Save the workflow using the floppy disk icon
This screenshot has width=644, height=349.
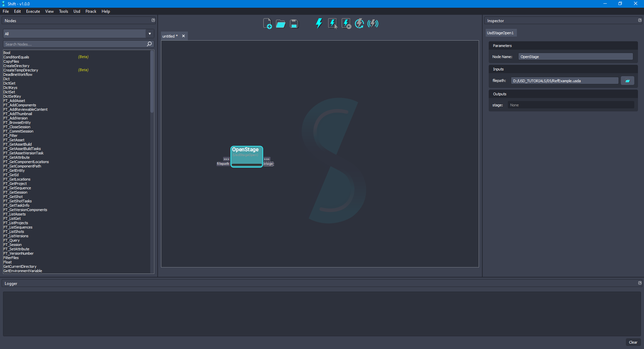(x=294, y=24)
